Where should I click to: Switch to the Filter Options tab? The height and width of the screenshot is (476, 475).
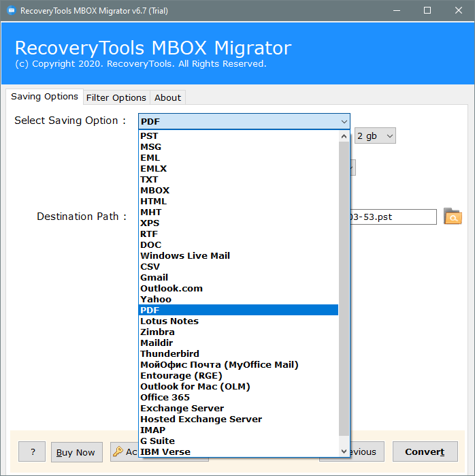116,98
